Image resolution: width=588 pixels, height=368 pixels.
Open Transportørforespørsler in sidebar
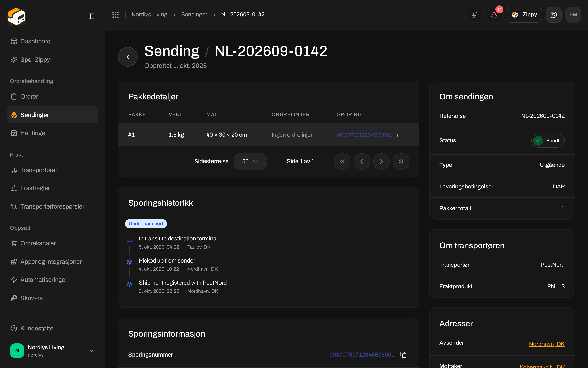coord(52,206)
